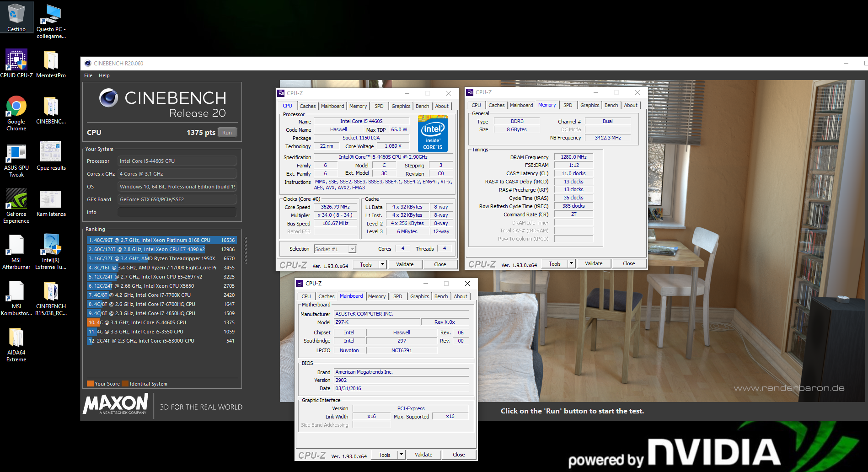Screen dimensions: 868x472
Task: Switch to Caches tab in CPU window
Action: [x=308, y=106]
